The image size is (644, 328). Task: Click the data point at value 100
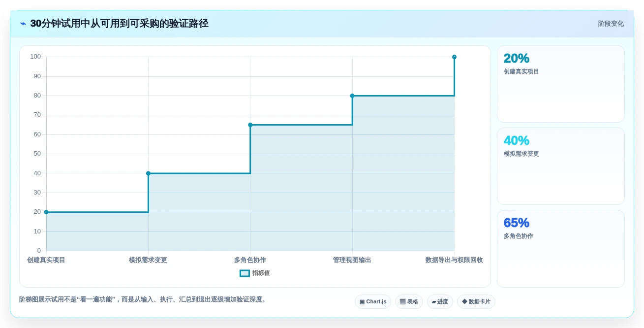(x=454, y=57)
